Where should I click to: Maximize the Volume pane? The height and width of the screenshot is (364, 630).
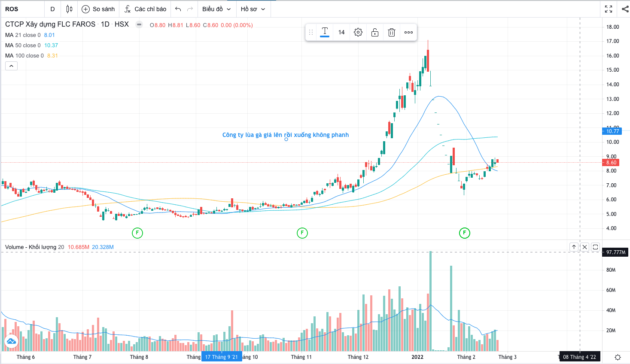[595, 247]
